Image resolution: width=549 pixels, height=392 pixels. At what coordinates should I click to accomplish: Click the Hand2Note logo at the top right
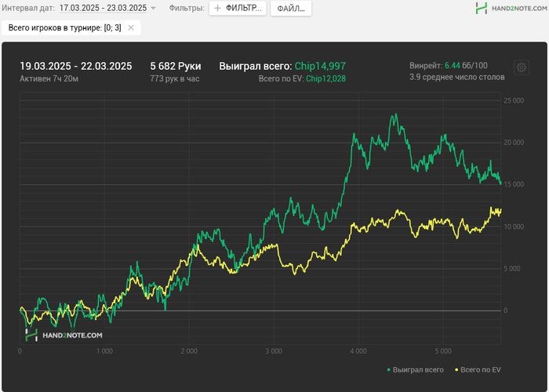tap(511, 8)
